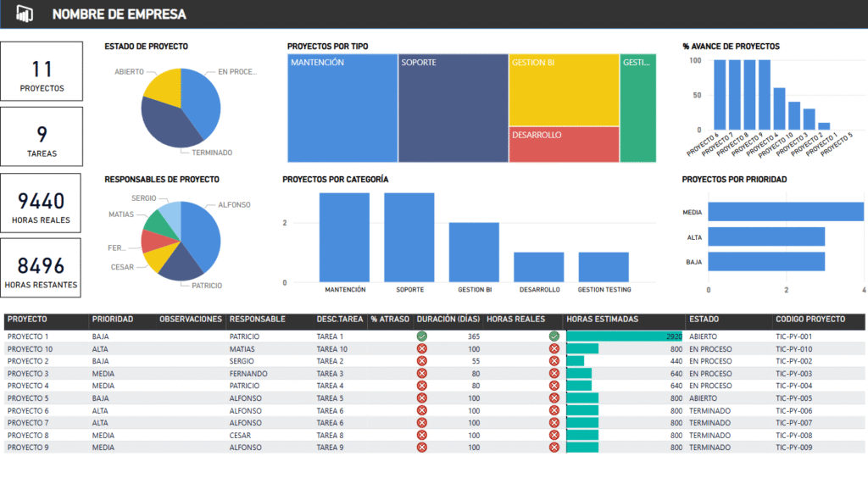Click the red Horas Reales icon for Tarea 8
This screenshot has width=868, height=495.
click(554, 435)
